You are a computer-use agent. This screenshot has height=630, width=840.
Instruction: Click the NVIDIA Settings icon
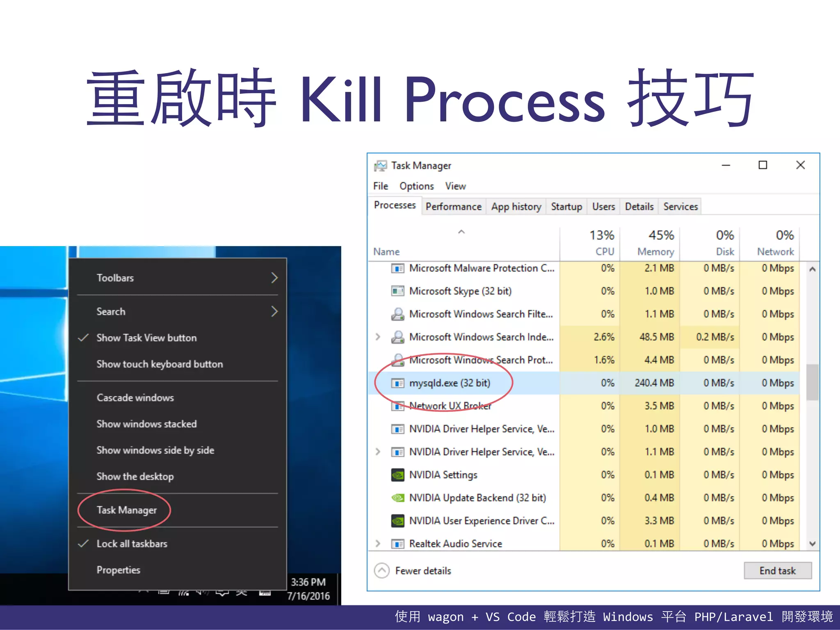click(x=397, y=475)
